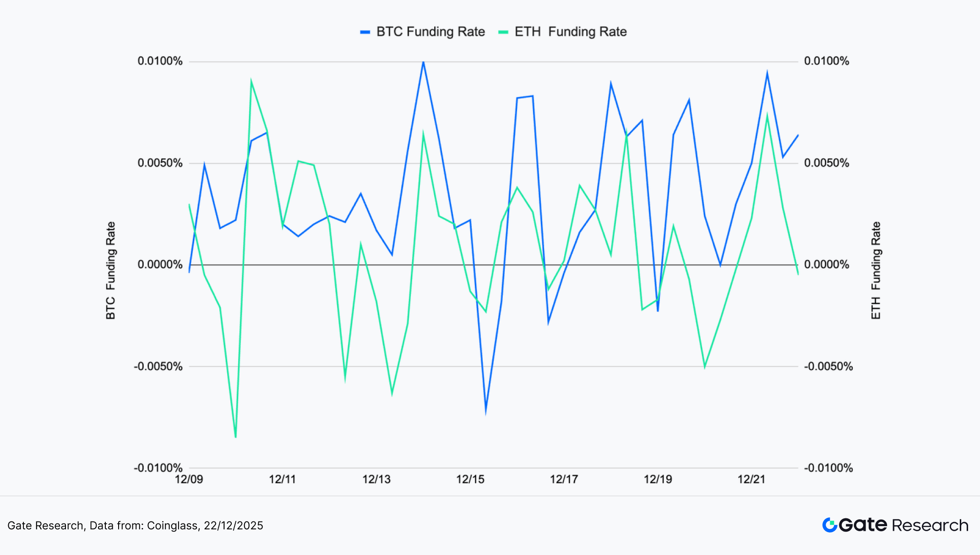Click the 12/21 date label
Image resolution: width=980 pixels, height=555 pixels.
751,479
